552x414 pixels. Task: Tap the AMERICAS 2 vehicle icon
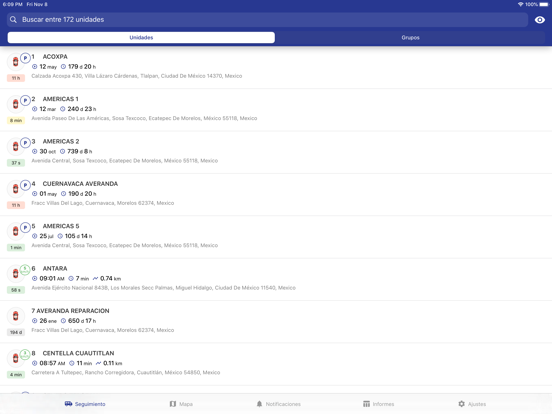click(15, 147)
